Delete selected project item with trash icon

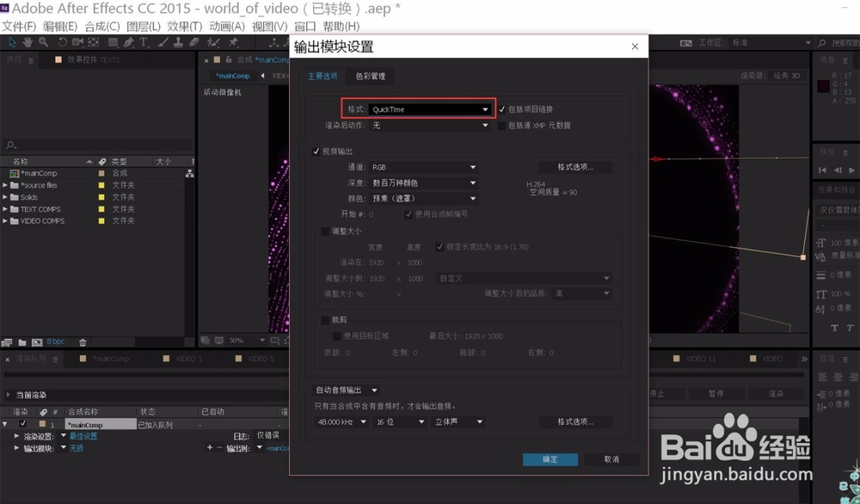point(83,342)
